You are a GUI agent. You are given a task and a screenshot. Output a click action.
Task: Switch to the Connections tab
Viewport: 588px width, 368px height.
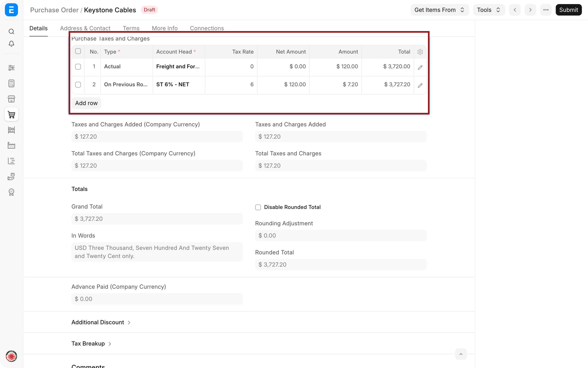tap(207, 28)
